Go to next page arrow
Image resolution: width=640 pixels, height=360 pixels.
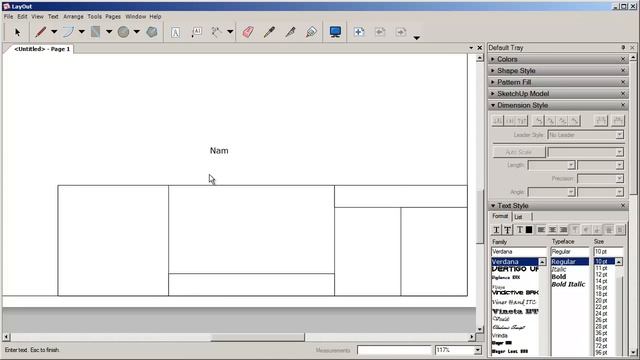401,32
